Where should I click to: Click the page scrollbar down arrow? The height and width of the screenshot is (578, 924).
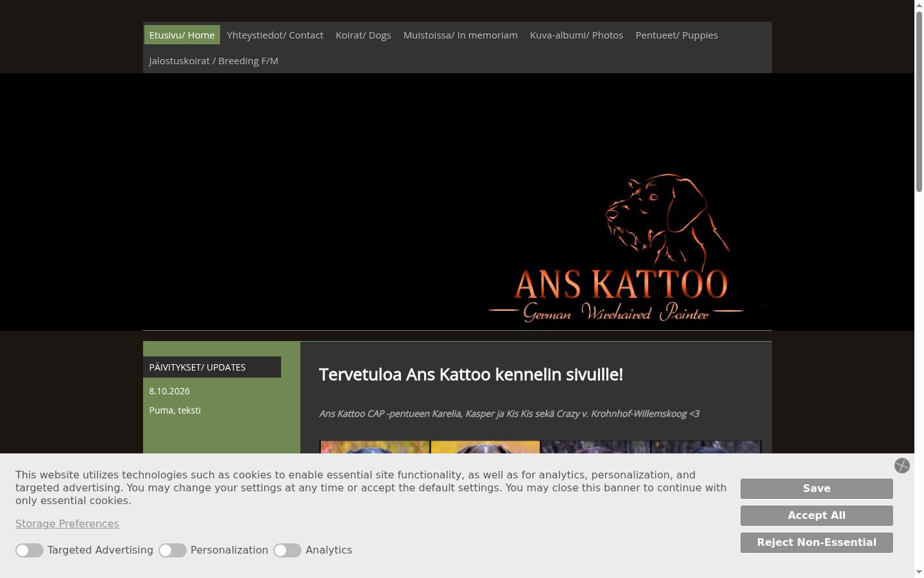[x=919, y=572]
